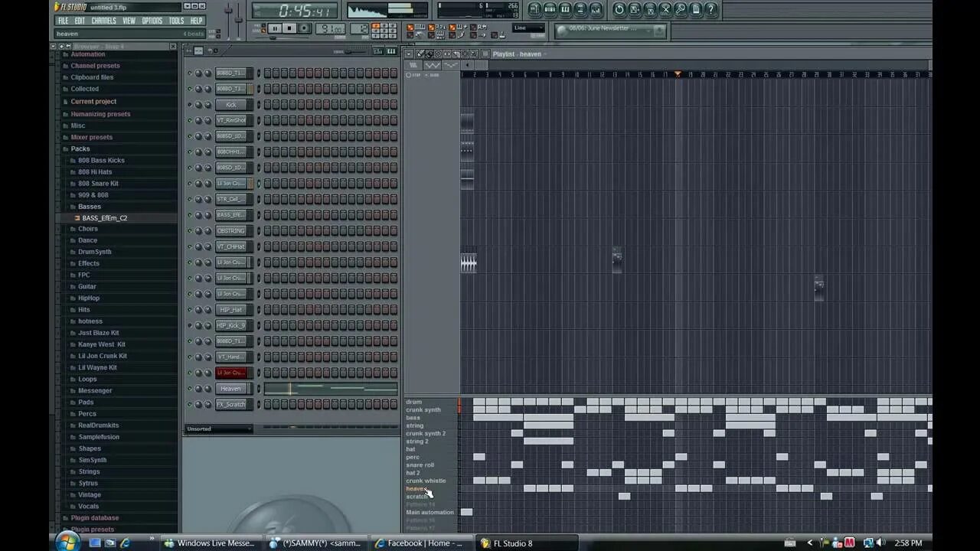Screen dimensions: 980x551
Task: Open the playlist view from top toolbar
Action: pyautogui.click(x=535, y=9)
